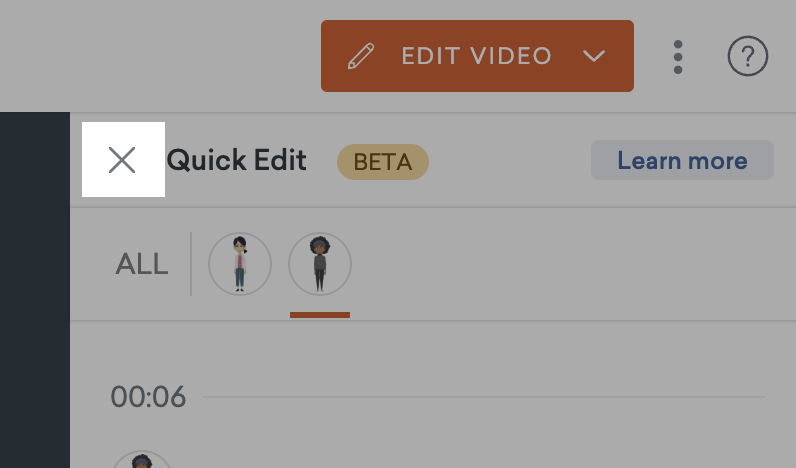Click the 00:06 timestamp
Image resolution: width=796 pixels, height=468 pixels.
tap(148, 397)
